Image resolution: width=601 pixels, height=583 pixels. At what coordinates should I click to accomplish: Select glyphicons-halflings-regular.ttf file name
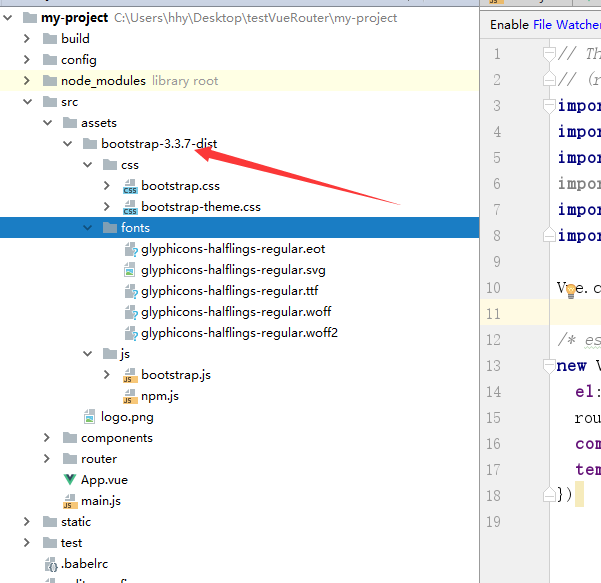230,291
